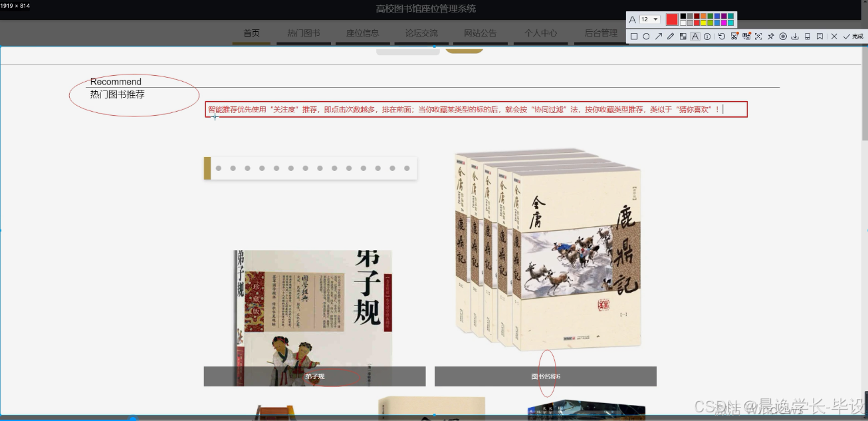Pick the dark gray color swatch

coord(690,16)
